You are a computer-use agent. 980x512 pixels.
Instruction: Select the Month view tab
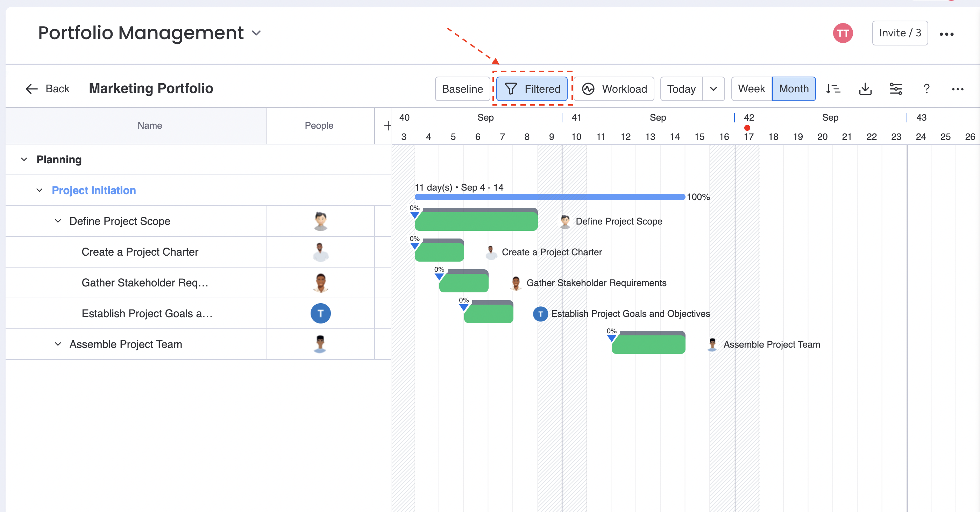[x=794, y=89]
